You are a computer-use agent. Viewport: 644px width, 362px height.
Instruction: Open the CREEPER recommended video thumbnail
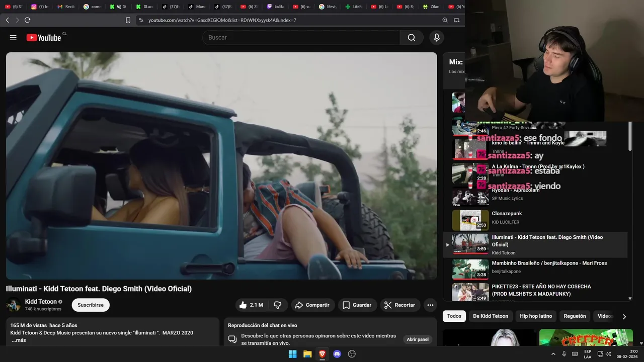click(586, 338)
